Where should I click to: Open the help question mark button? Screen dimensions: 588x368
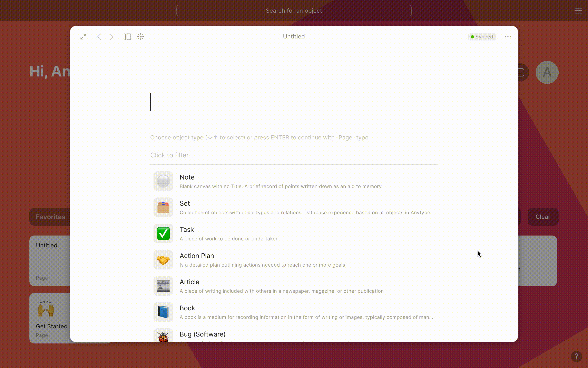click(576, 357)
